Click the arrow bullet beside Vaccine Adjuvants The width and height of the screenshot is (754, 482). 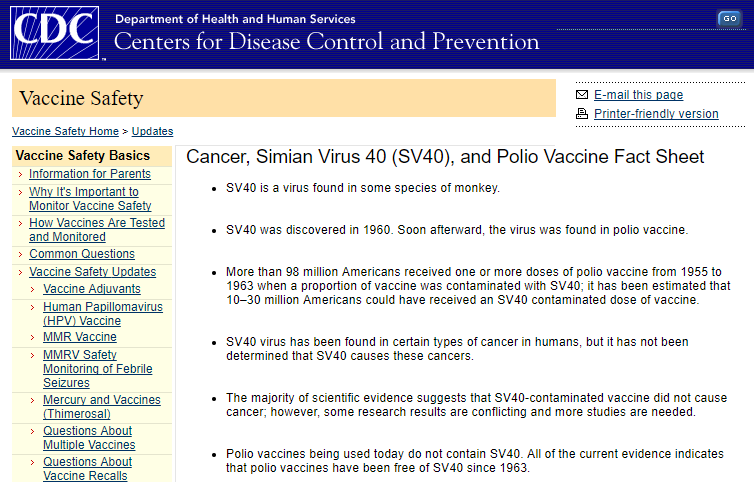(32, 290)
